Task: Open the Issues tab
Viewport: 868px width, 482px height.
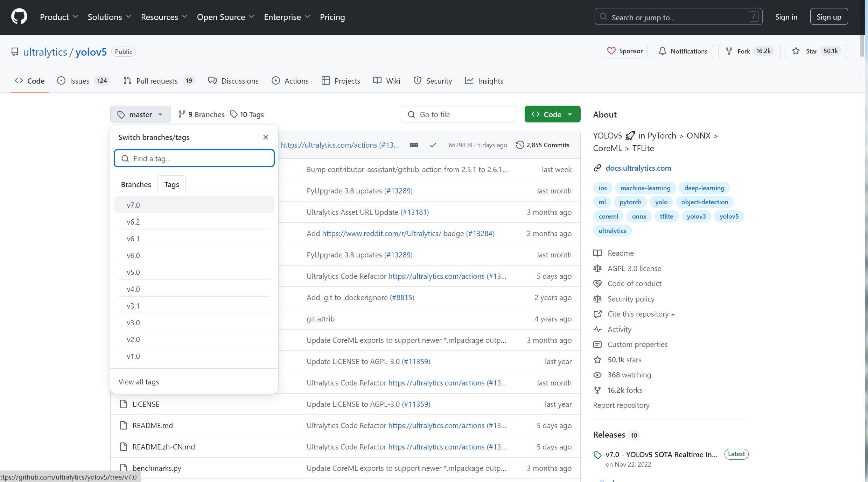Action: 84,81
